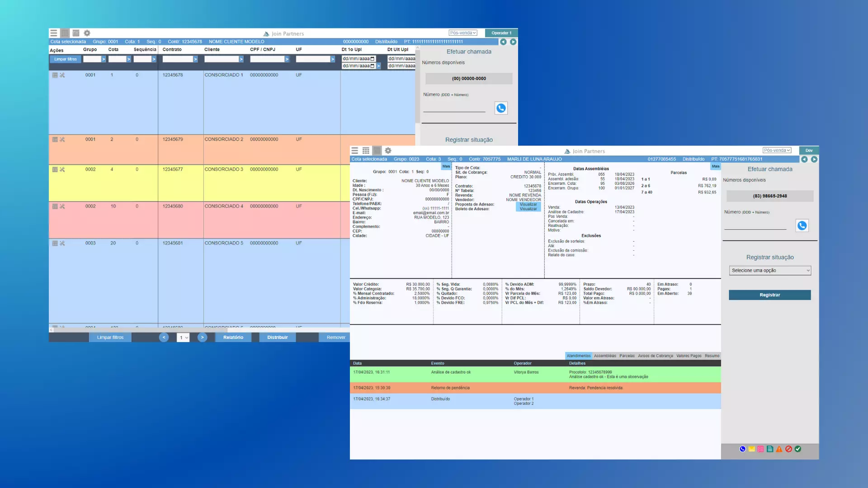Click the Registrar button
Viewport: 868px width, 488px height.
769,295
